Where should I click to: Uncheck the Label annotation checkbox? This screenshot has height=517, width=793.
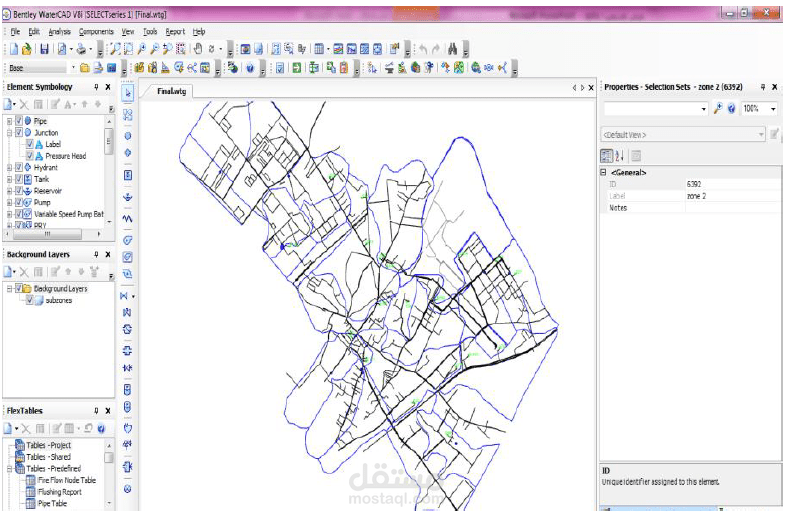coord(29,144)
